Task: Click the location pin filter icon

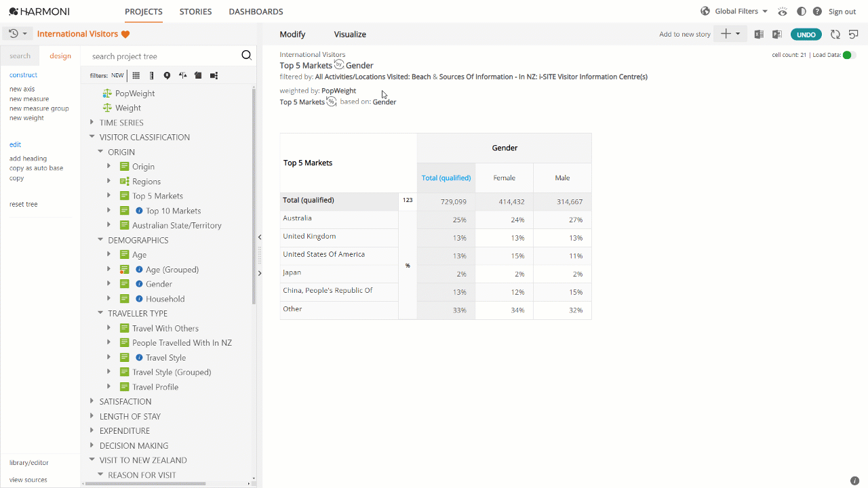Action: 167,76
